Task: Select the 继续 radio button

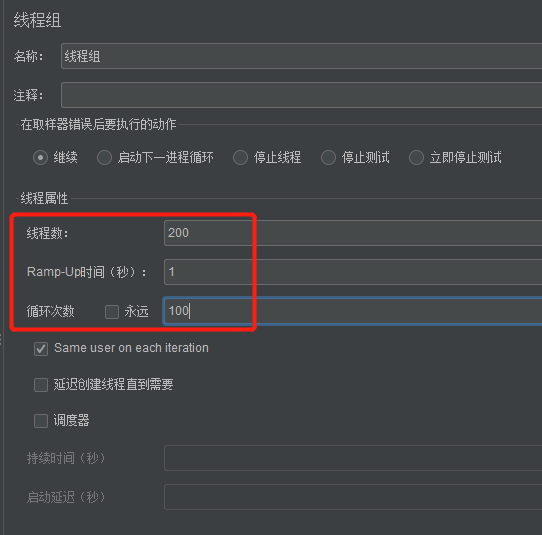Action: tap(40, 158)
